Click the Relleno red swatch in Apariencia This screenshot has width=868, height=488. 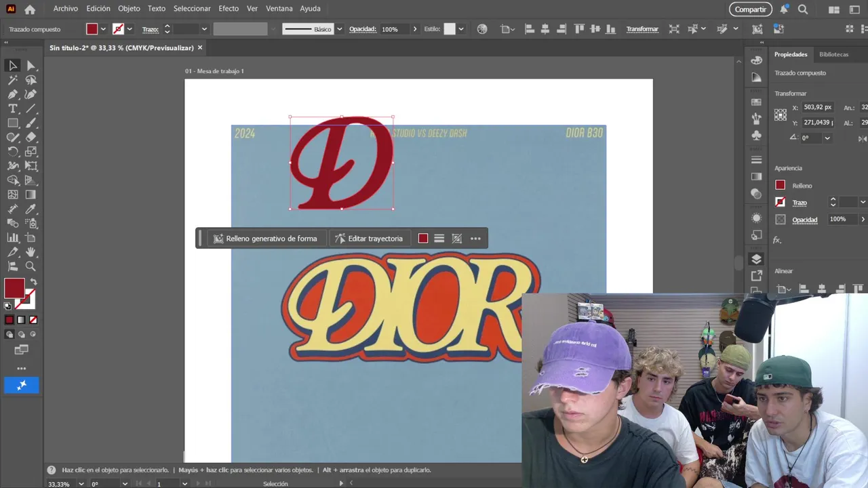781,185
